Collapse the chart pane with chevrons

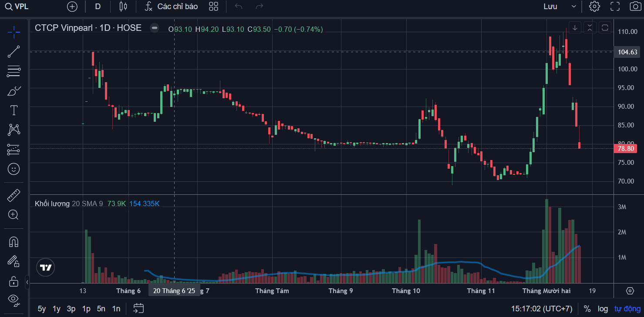click(x=590, y=28)
